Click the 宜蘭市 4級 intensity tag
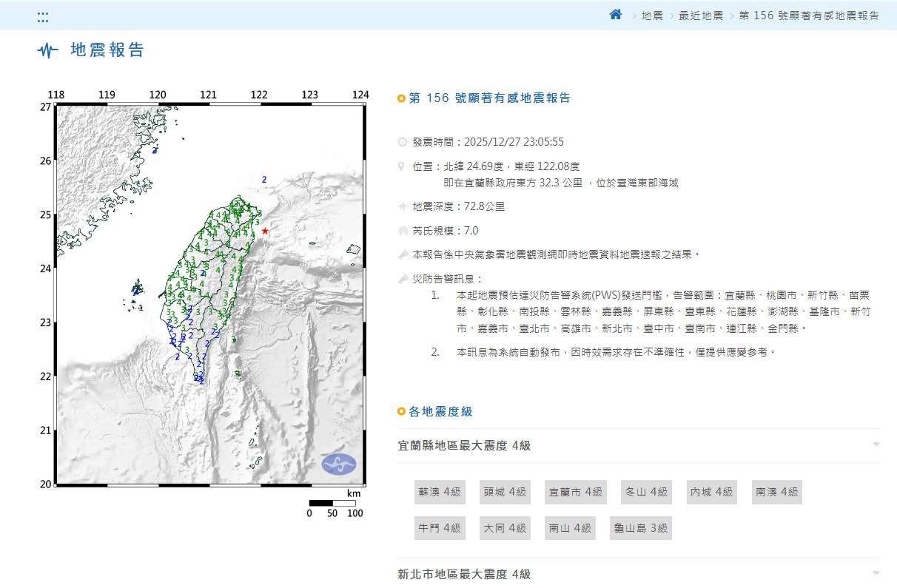Image resolution: width=897 pixels, height=588 pixels. pyautogui.click(x=575, y=492)
